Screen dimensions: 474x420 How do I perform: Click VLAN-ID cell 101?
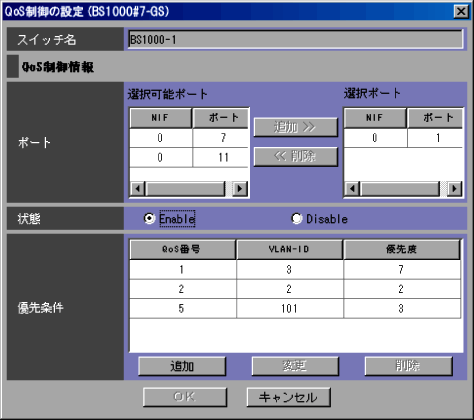point(290,308)
